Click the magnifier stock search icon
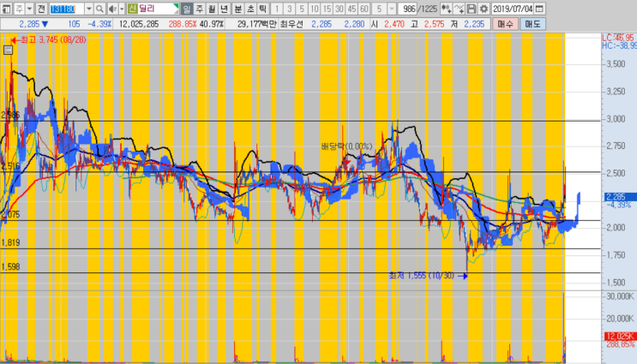Image resolution: width=637 pixels, height=364 pixels. 99,9
